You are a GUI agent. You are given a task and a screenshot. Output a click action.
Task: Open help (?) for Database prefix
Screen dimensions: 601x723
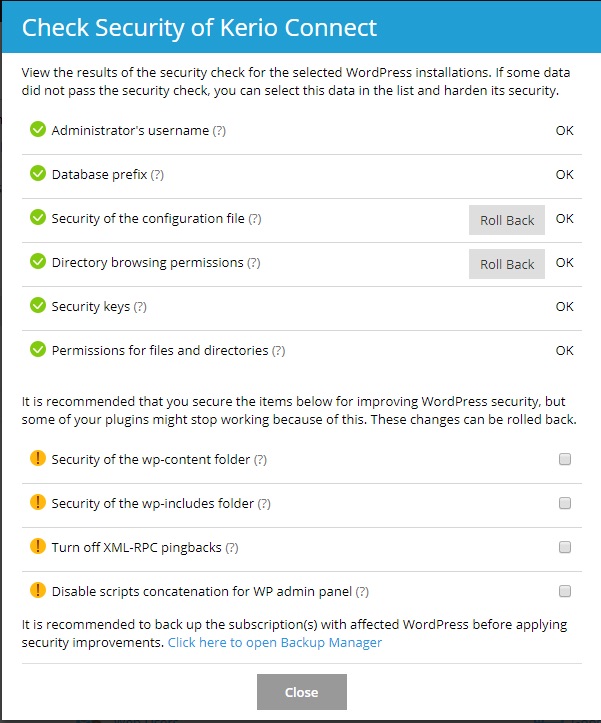[x=157, y=175]
